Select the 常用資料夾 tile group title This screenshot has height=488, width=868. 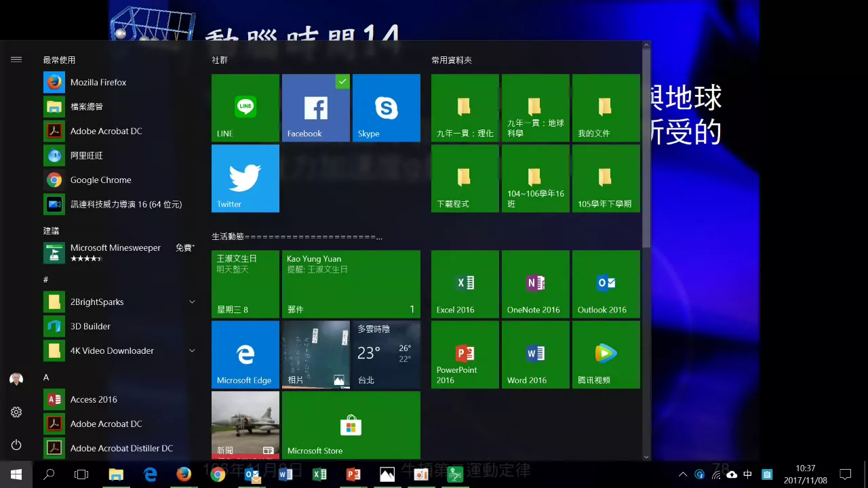452,60
